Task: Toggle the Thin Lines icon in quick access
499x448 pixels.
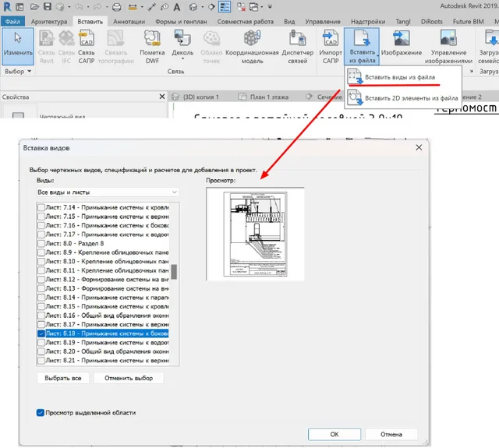Action: (225, 7)
